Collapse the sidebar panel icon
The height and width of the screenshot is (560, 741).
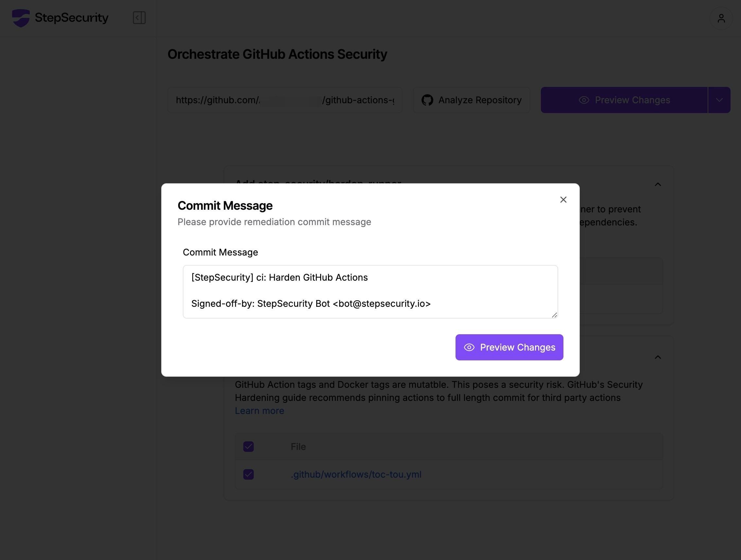(139, 18)
